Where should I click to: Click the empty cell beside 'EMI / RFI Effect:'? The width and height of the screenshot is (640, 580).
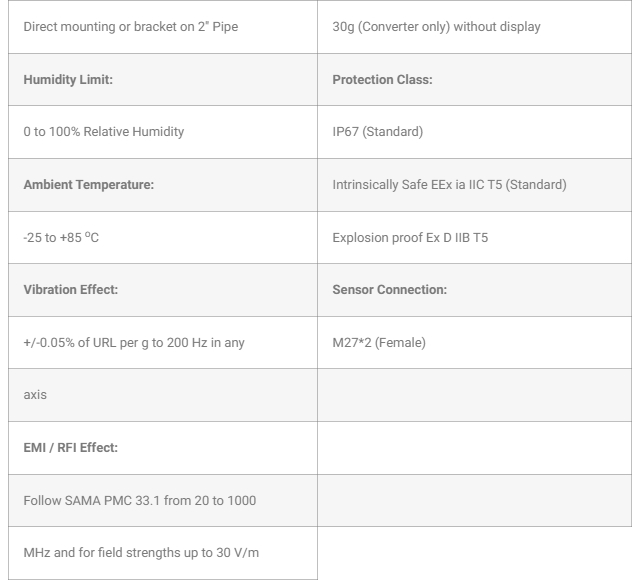click(x=475, y=448)
